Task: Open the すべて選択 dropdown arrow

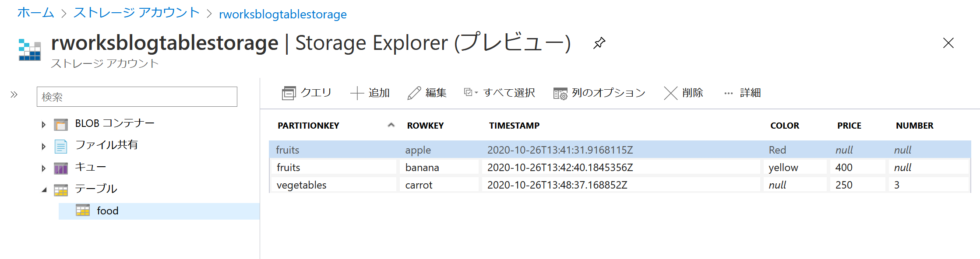Action: (476, 93)
